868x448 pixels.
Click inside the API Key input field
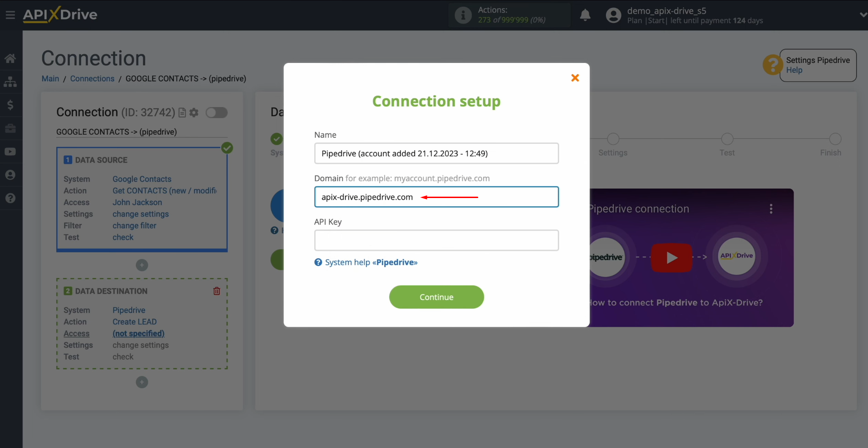436,240
